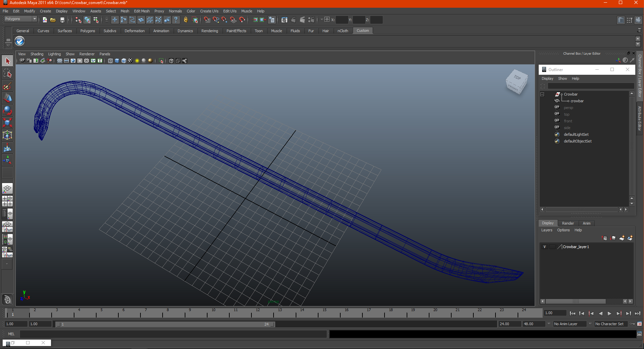Toggle film gate in viewport toolbar
This screenshot has width=644, height=349.
point(66,61)
